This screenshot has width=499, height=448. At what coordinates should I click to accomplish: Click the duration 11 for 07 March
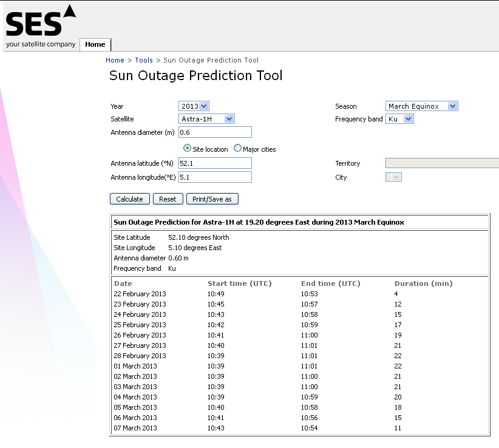398,428
